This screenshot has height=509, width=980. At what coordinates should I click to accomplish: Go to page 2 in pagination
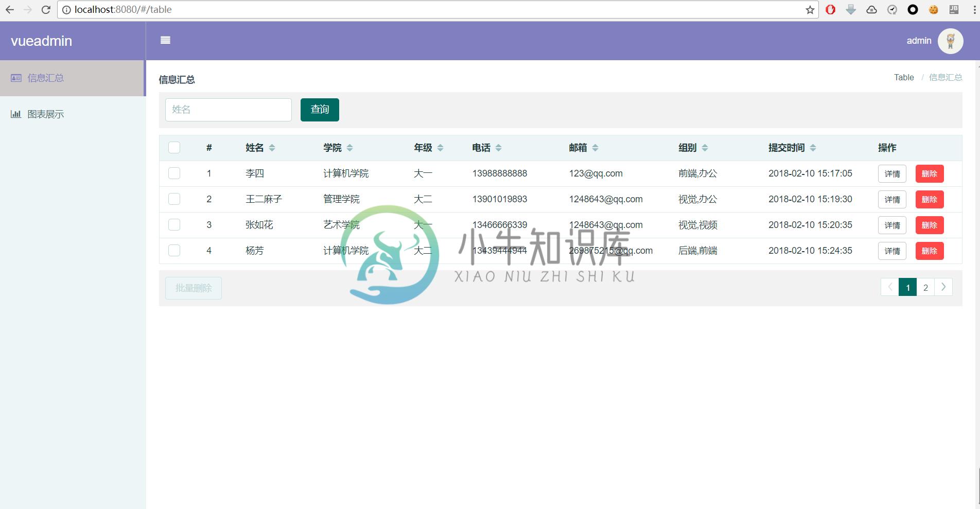(925, 287)
